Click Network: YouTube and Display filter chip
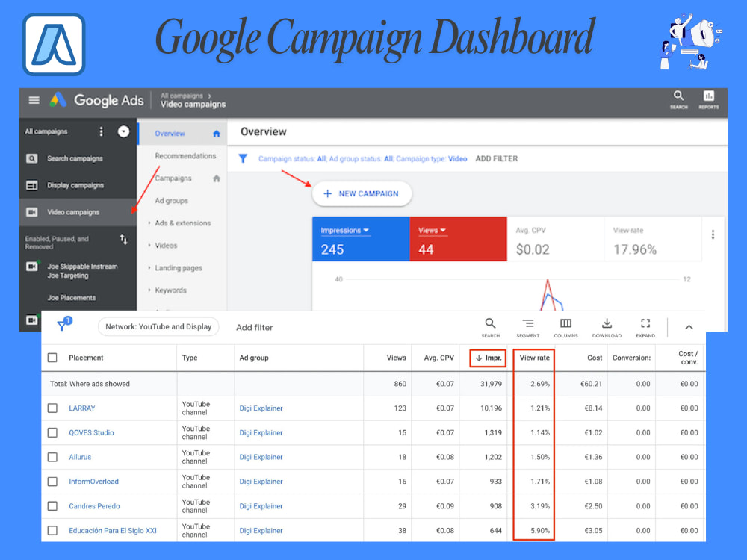Viewport: 747px width, 560px height. (158, 327)
